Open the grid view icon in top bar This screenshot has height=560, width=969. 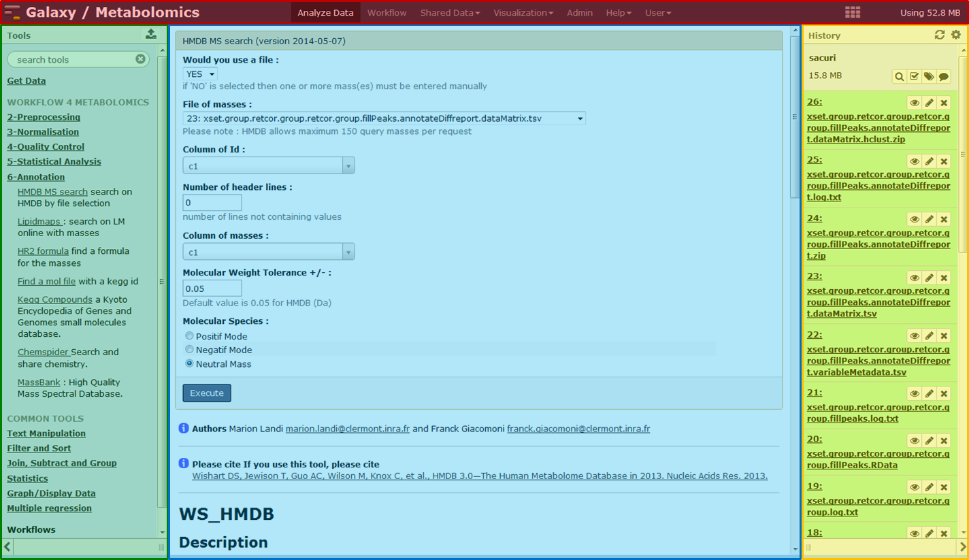tap(852, 13)
